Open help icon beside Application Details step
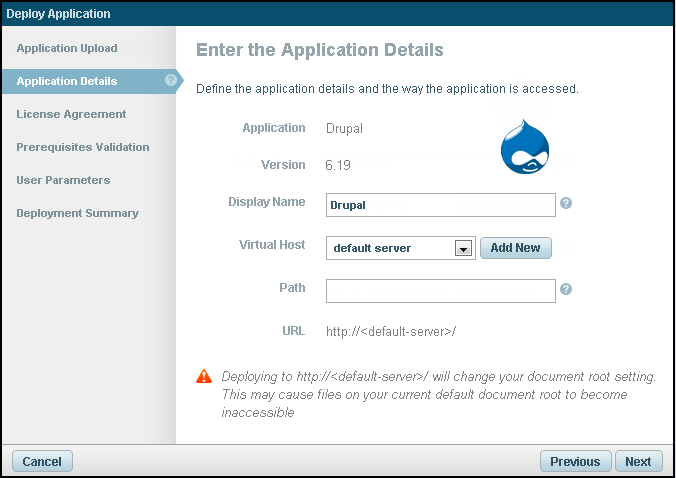This screenshot has width=676, height=478. (x=171, y=81)
